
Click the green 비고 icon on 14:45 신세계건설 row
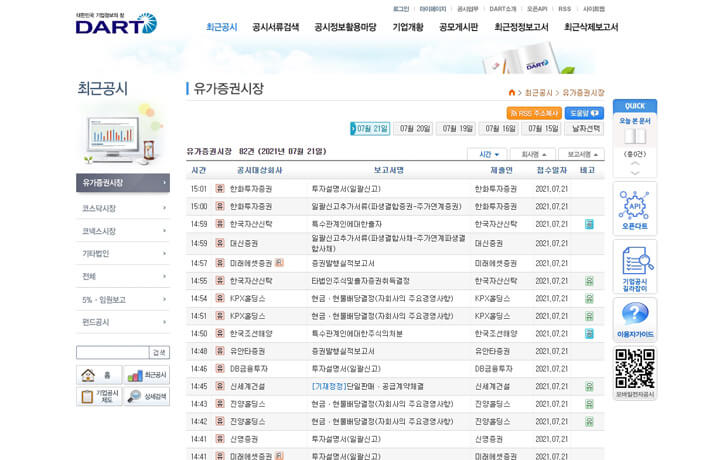click(x=589, y=387)
